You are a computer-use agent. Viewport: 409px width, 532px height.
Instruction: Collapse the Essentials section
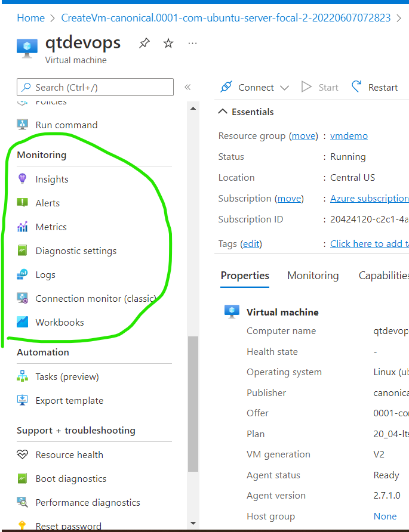coord(223,112)
